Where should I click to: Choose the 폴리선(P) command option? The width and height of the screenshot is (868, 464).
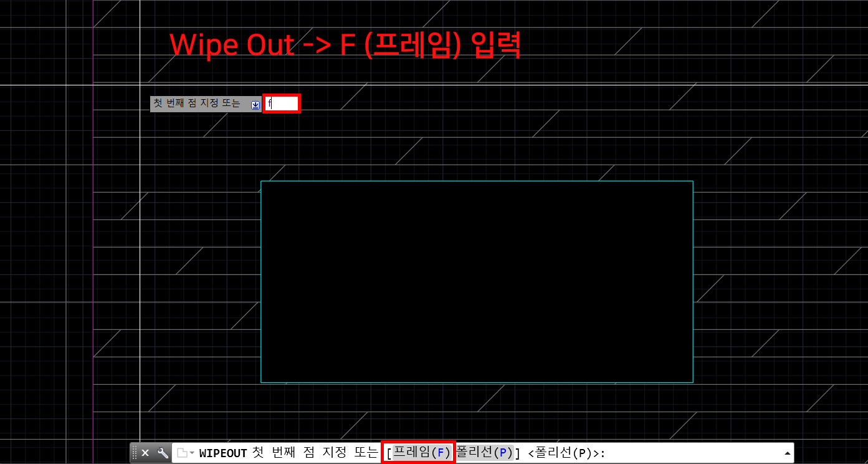click(484, 452)
